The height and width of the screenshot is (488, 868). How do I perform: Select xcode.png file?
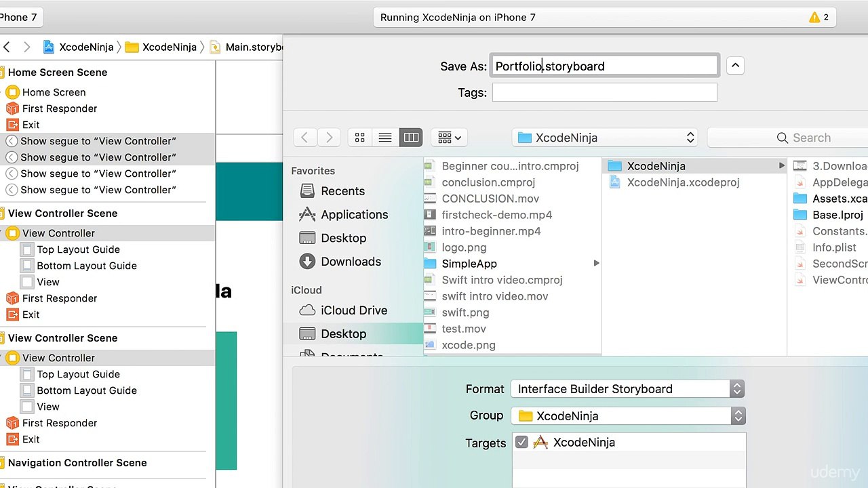[x=469, y=345]
